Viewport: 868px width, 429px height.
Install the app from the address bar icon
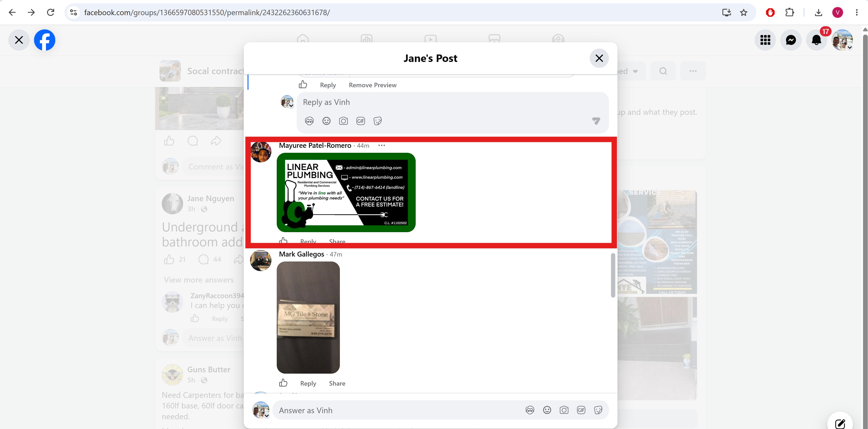[x=727, y=12]
